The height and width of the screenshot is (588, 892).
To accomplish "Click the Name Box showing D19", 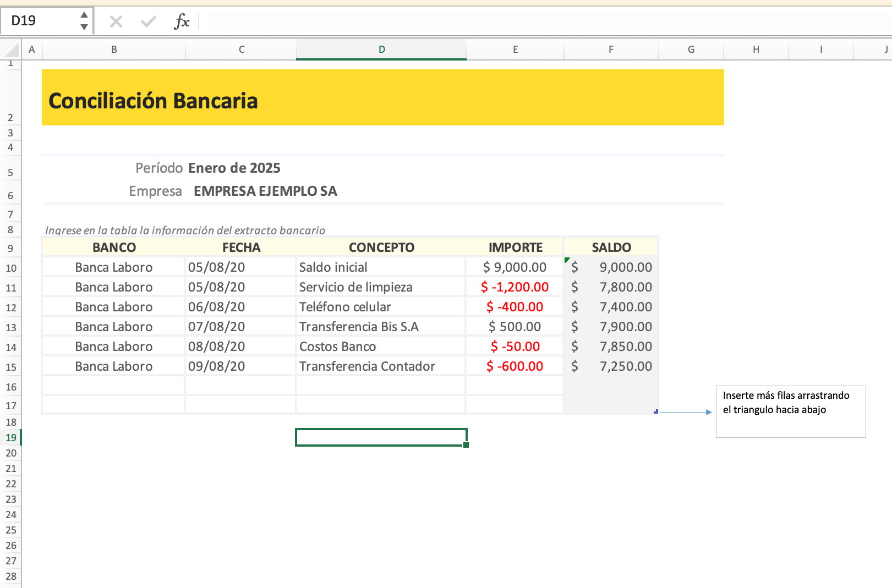I will point(41,21).
